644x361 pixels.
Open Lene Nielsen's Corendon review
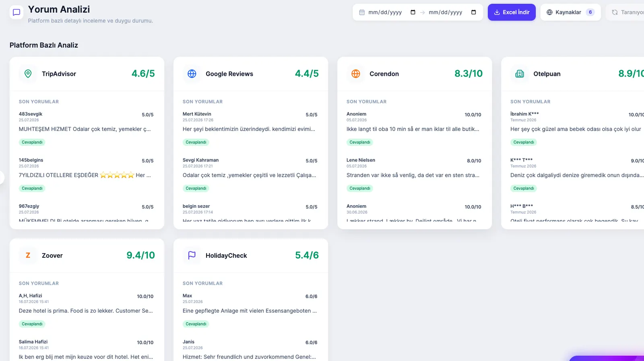(x=414, y=174)
